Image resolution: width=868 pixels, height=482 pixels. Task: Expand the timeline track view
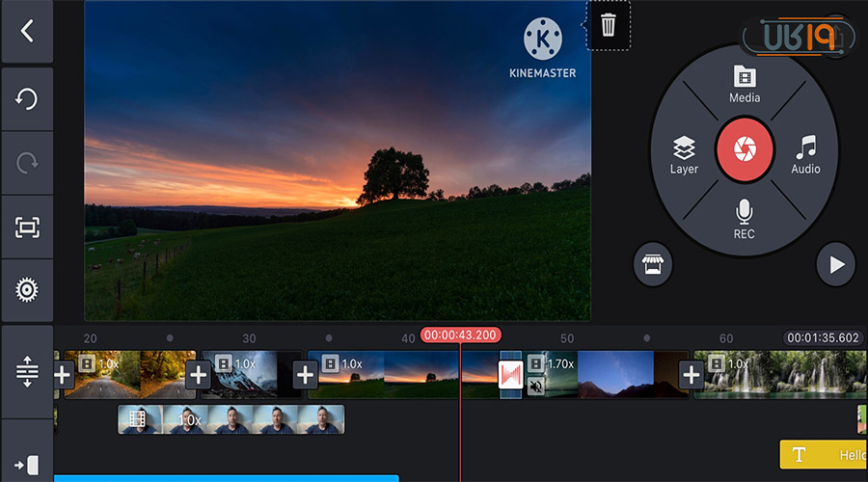pyautogui.click(x=27, y=371)
